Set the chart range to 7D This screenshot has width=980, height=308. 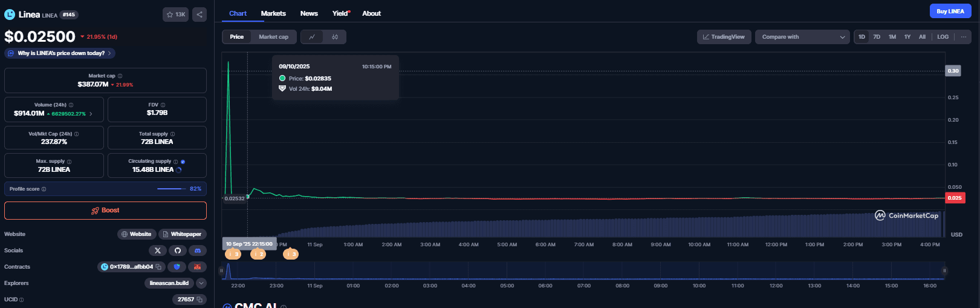tap(877, 37)
